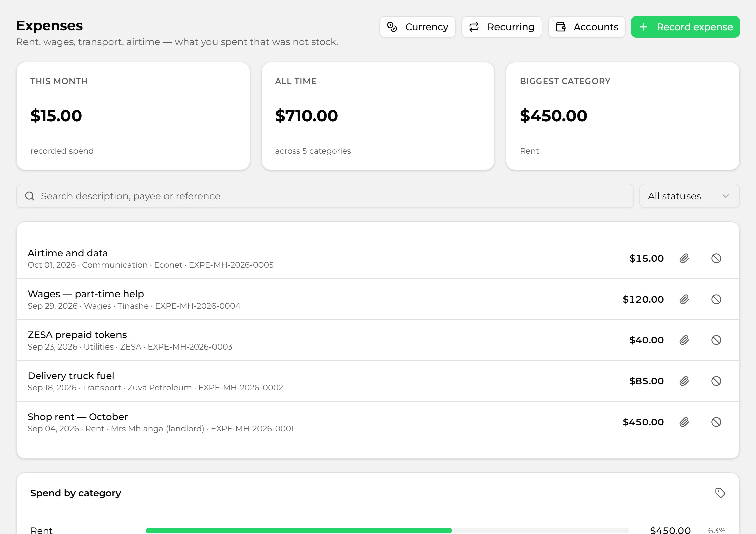Screen dimensions: 756x534
Task: Click the recorded spend caption
Action: tap(62, 151)
